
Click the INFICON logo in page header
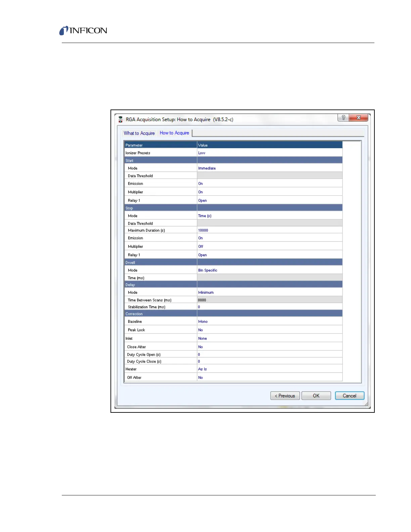click(x=83, y=31)
